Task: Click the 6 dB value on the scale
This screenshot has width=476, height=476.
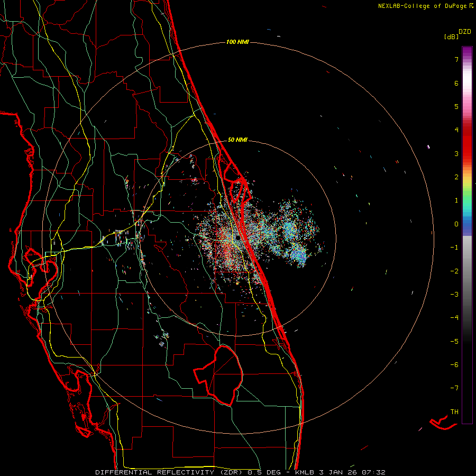Action: click(x=456, y=84)
